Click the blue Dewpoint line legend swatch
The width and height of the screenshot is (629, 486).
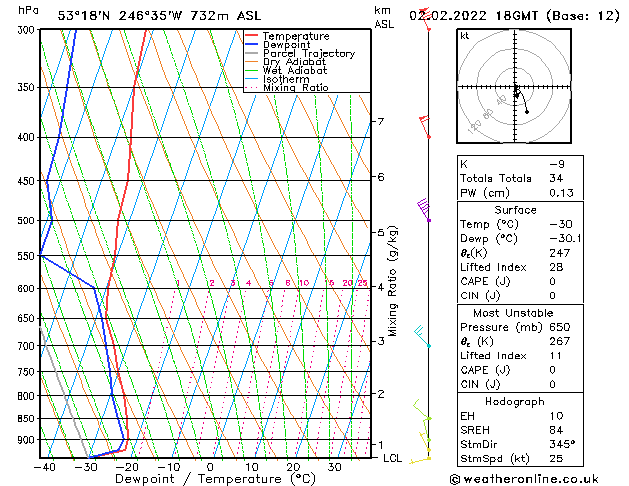252,45
